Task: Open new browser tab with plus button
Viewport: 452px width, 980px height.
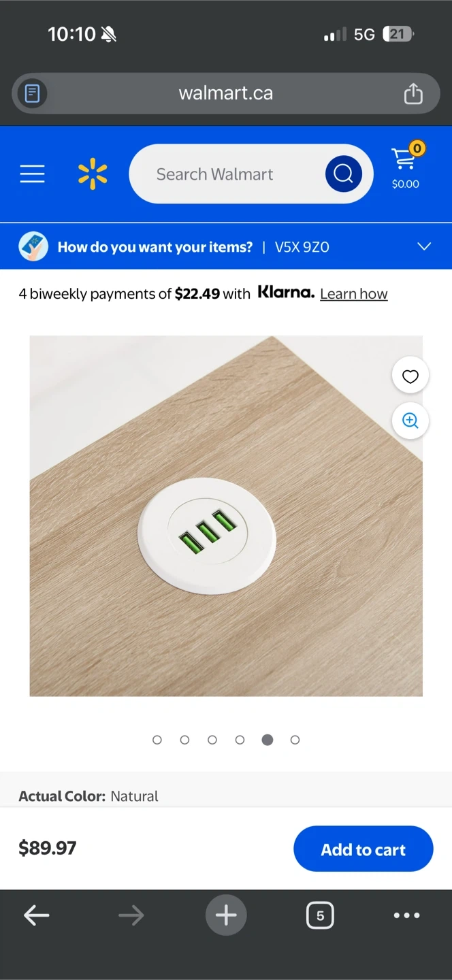Action: pyautogui.click(x=226, y=915)
